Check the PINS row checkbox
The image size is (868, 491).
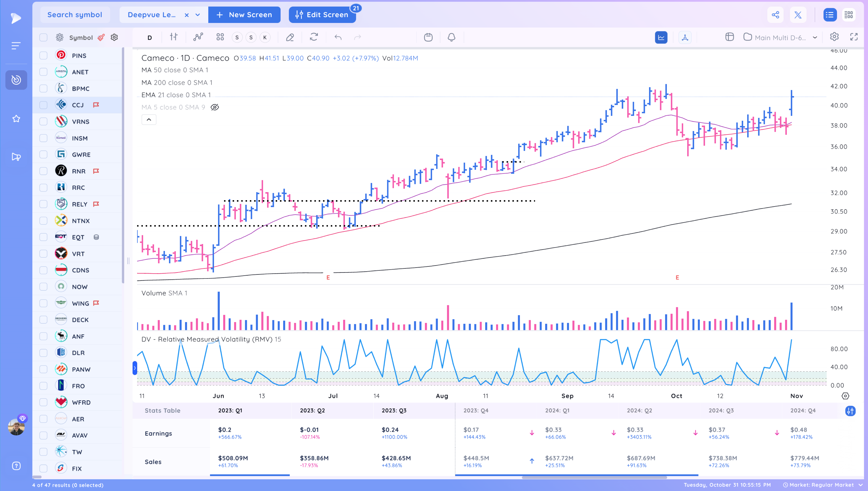point(44,55)
